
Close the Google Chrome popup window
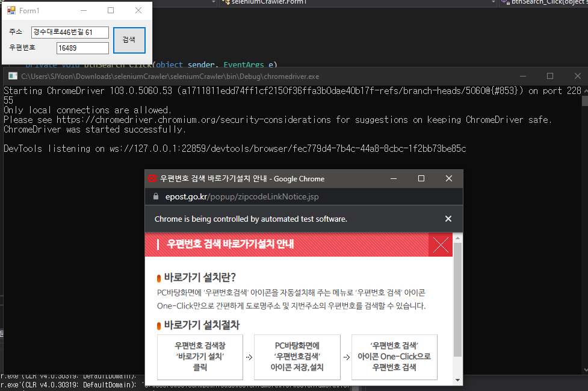point(449,178)
